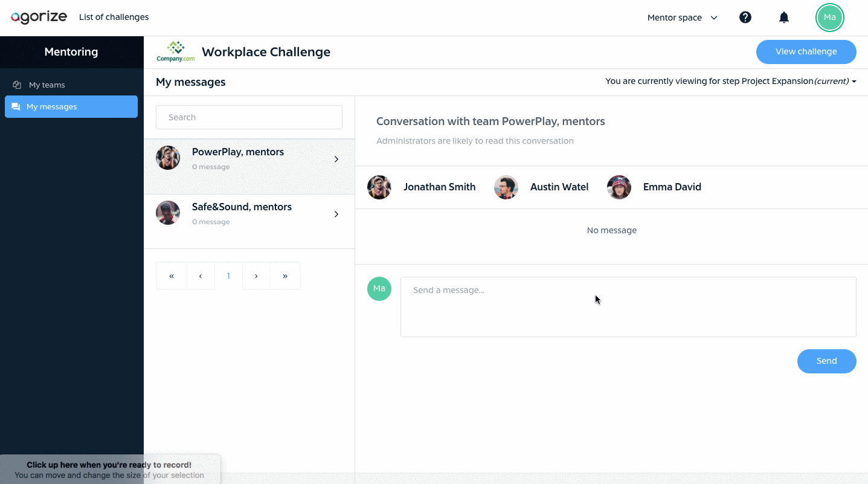This screenshot has height=484, width=868.
Task: Click the Agorize logo
Action: click(x=39, y=17)
